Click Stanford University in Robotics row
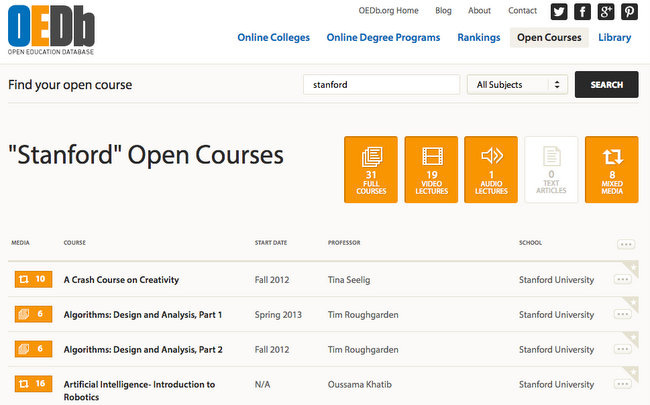 click(x=556, y=384)
